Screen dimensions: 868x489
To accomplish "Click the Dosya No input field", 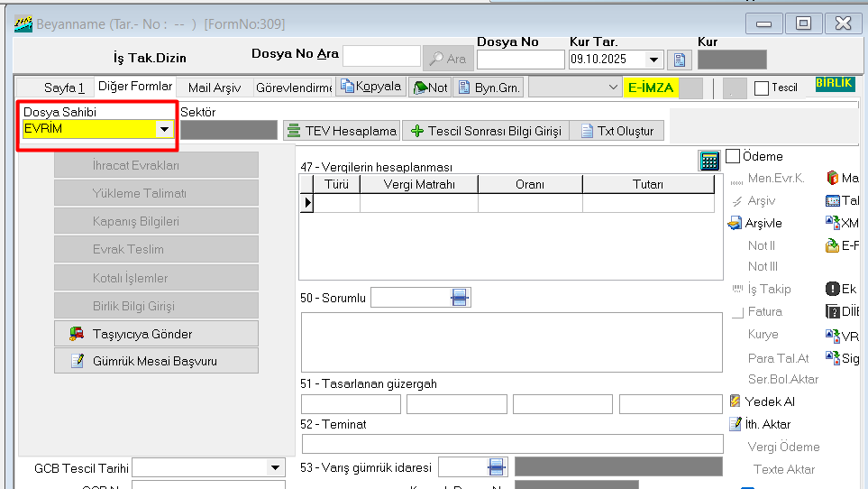I will tap(520, 60).
